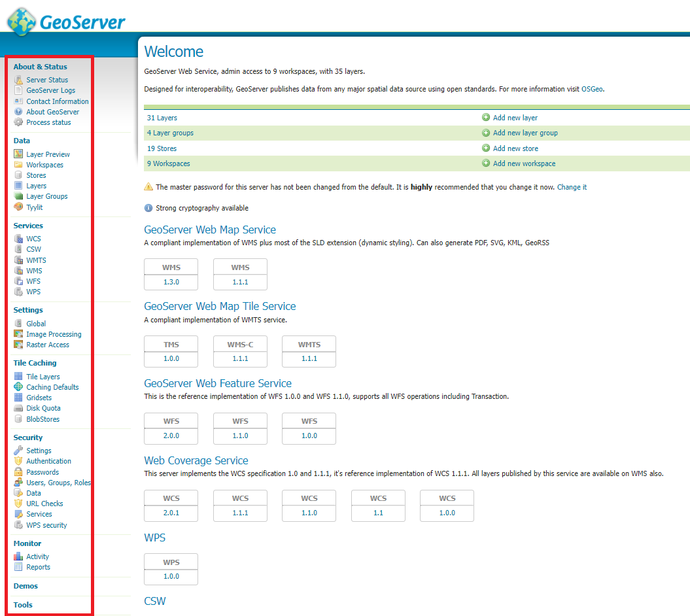Expand the Demos sidebar section

coord(26,586)
